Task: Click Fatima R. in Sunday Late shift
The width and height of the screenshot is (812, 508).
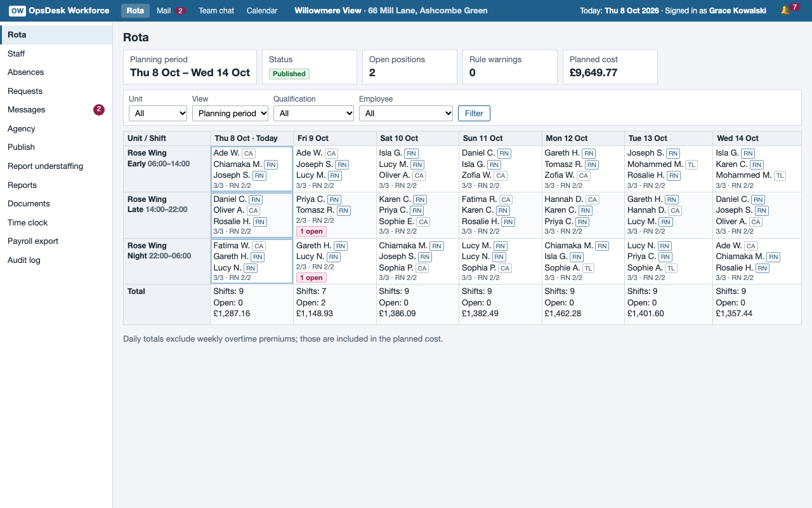Action: (x=479, y=199)
